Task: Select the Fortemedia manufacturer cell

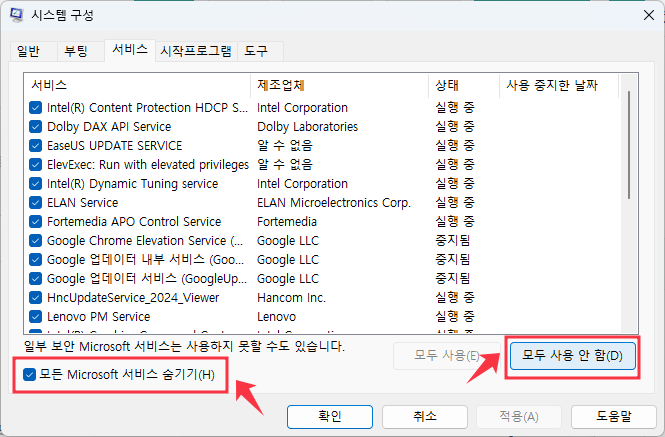Action: [x=287, y=221]
